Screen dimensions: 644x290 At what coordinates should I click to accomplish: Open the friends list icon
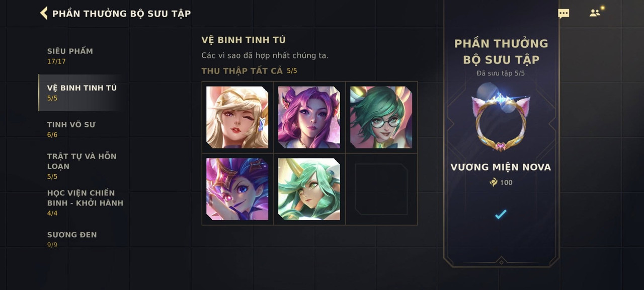click(595, 13)
